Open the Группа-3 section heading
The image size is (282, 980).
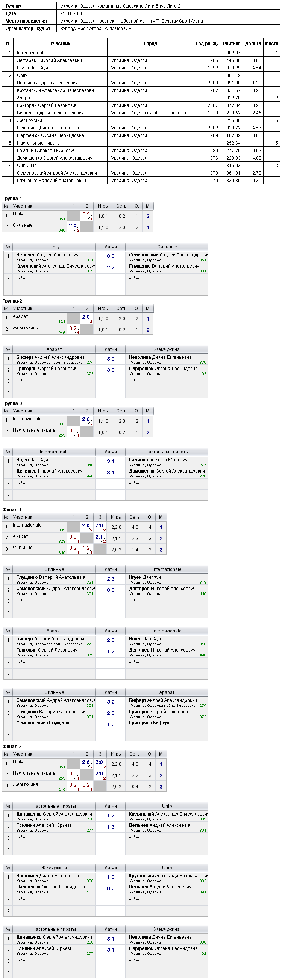(x=12, y=403)
